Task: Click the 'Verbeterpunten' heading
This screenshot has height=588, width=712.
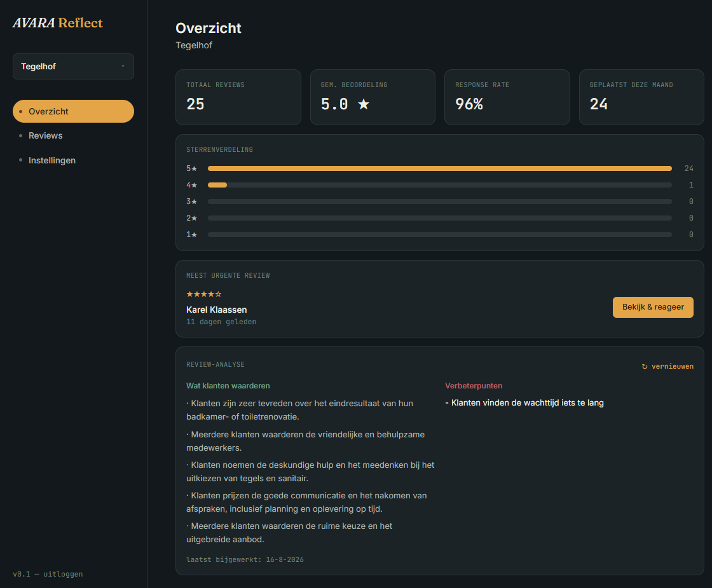Action: (474, 385)
